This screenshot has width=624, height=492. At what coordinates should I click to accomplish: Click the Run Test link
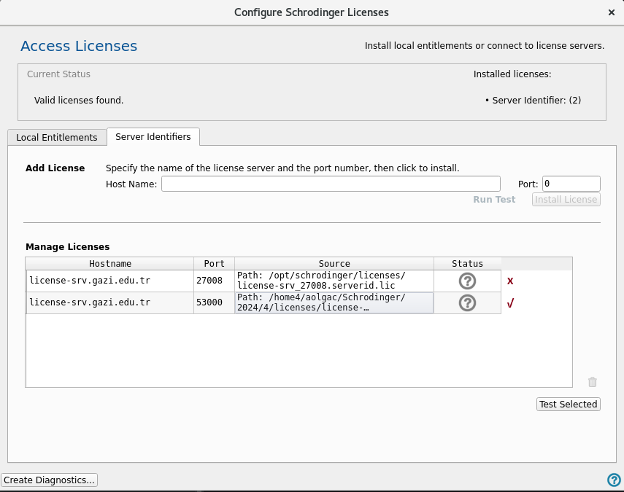tap(494, 199)
